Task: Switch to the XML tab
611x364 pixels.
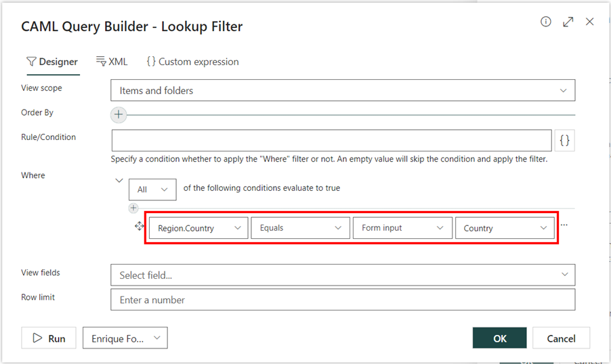Action: 112,62
